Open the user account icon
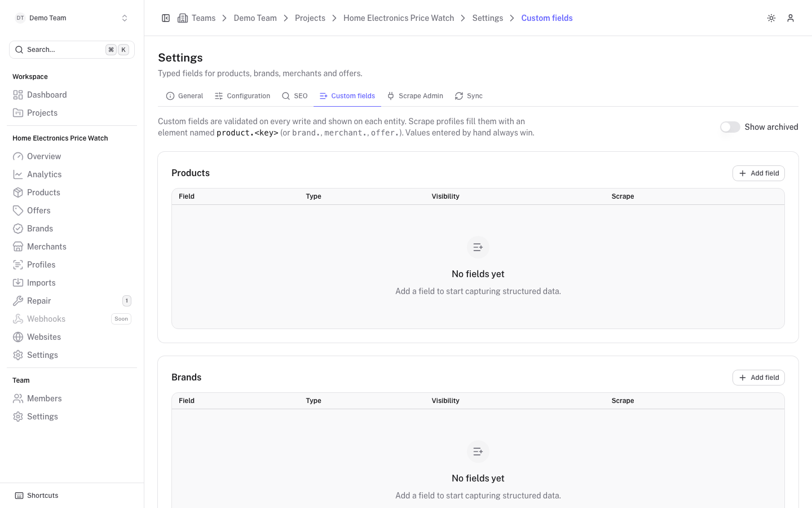This screenshot has width=812, height=508. pyautogui.click(x=791, y=18)
